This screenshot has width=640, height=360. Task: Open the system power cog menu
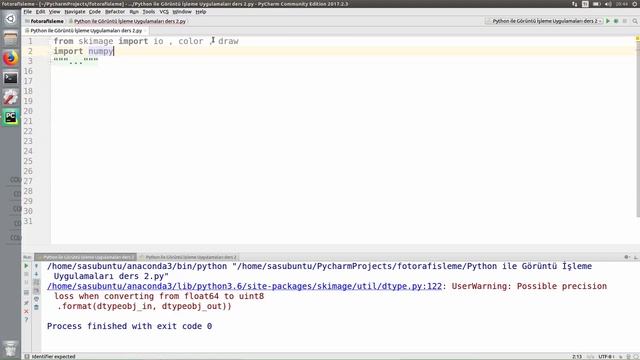pyautogui.click(x=635, y=4)
